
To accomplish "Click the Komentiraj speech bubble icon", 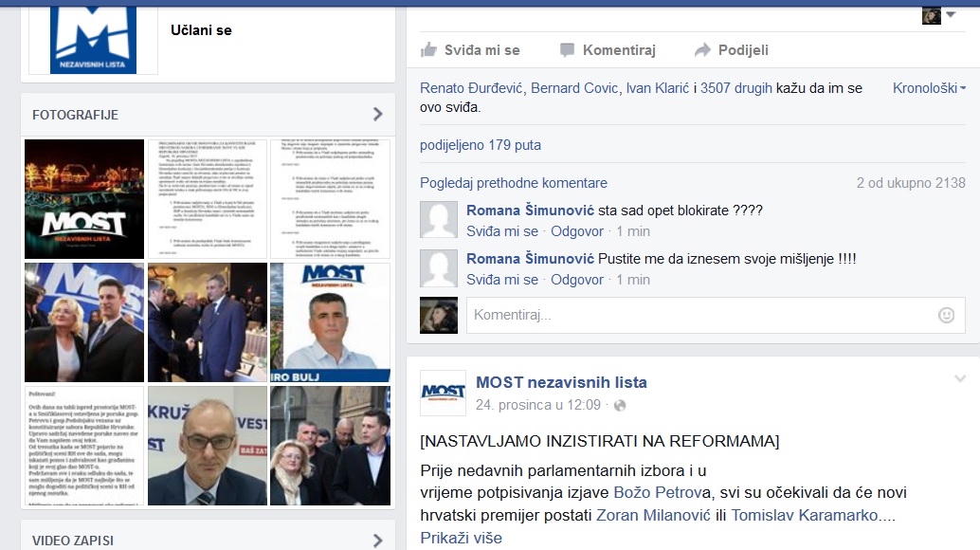I will pyautogui.click(x=567, y=50).
